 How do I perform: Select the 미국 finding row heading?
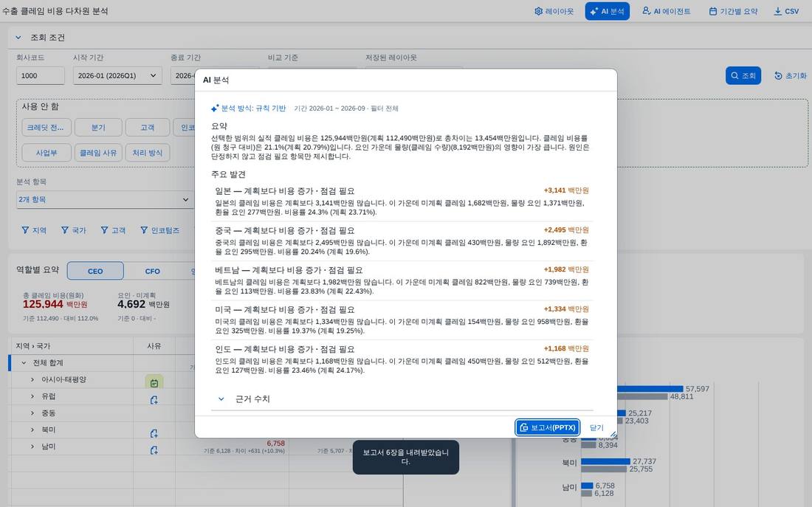[x=285, y=310]
